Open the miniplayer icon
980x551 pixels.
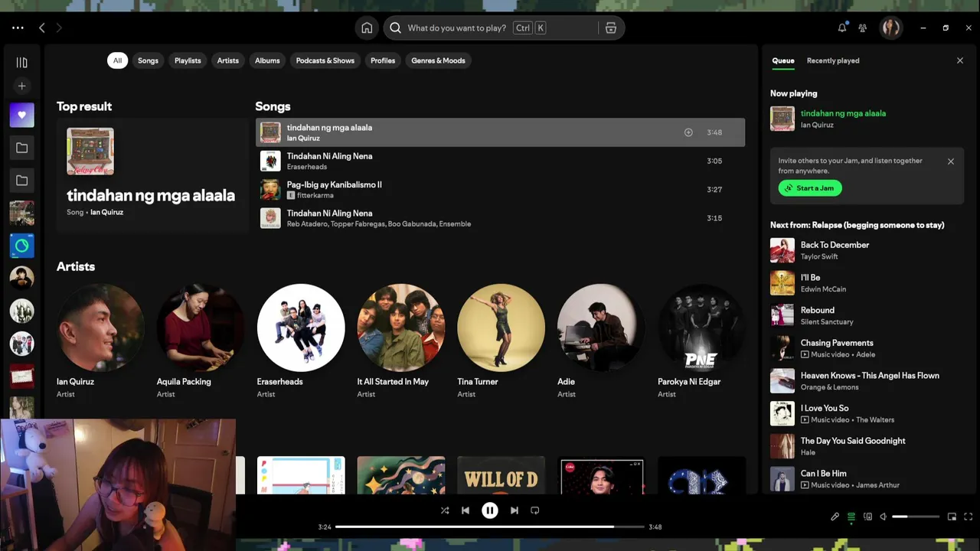tap(952, 517)
